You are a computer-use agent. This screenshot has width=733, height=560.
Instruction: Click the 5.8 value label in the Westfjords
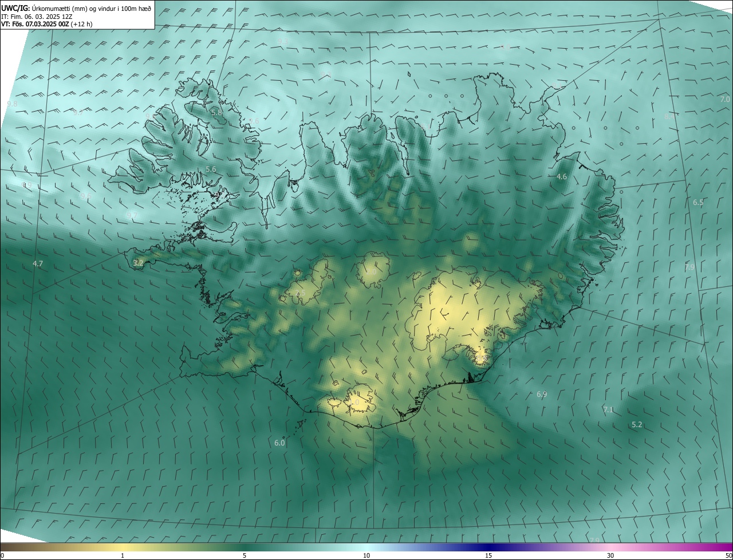tap(216, 113)
